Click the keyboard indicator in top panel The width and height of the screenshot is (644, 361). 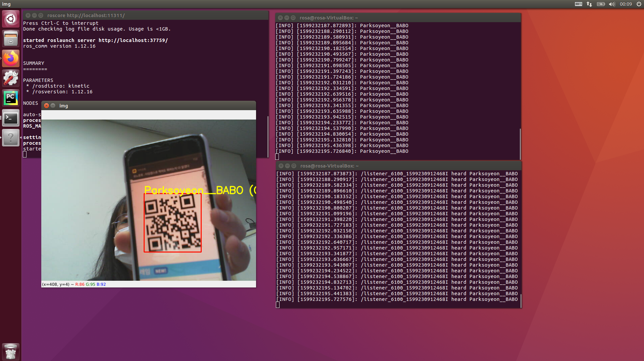pyautogui.click(x=579, y=4)
